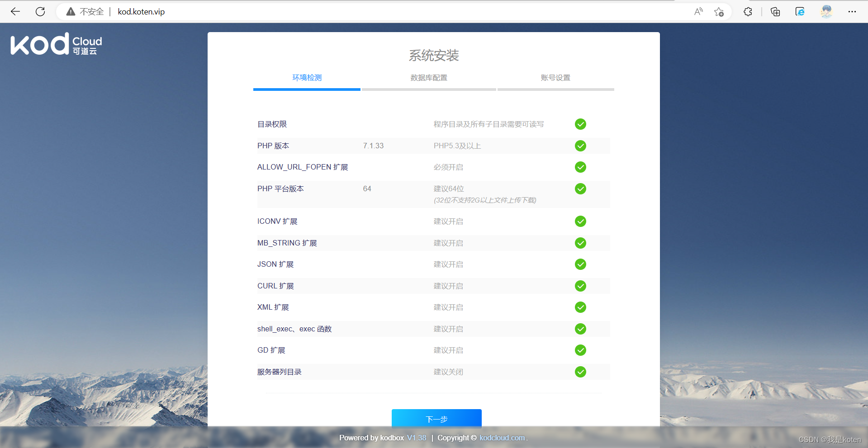
Task: Click the 下一步 button
Action: (436, 418)
